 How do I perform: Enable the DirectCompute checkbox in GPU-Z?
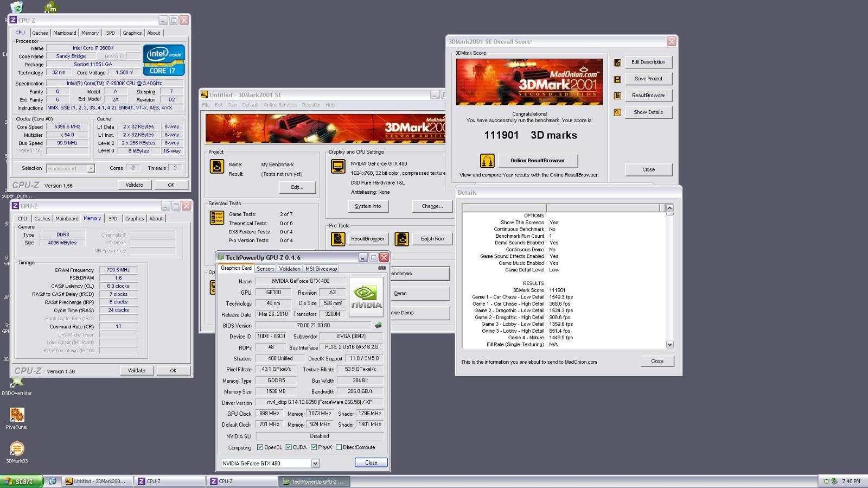click(339, 448)
